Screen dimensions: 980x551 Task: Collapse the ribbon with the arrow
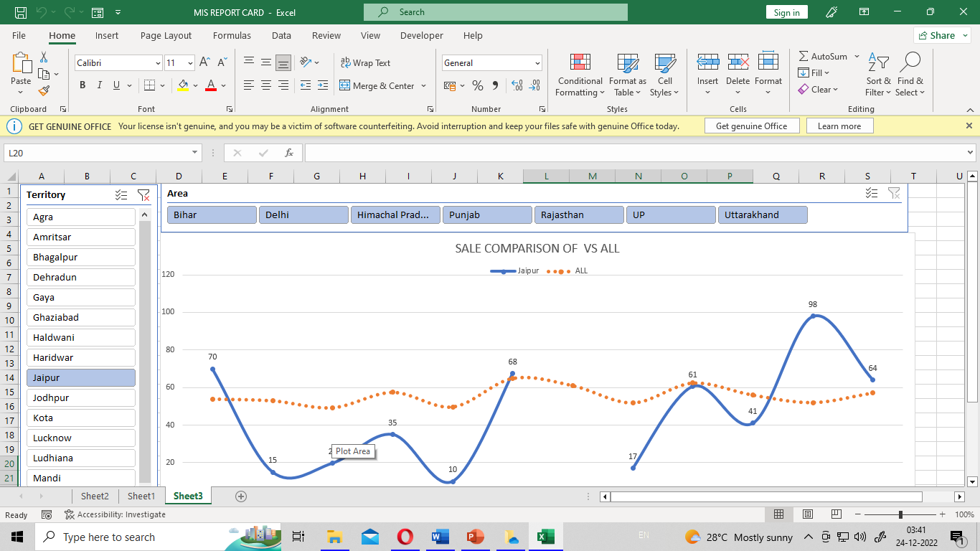click(969, 109)
